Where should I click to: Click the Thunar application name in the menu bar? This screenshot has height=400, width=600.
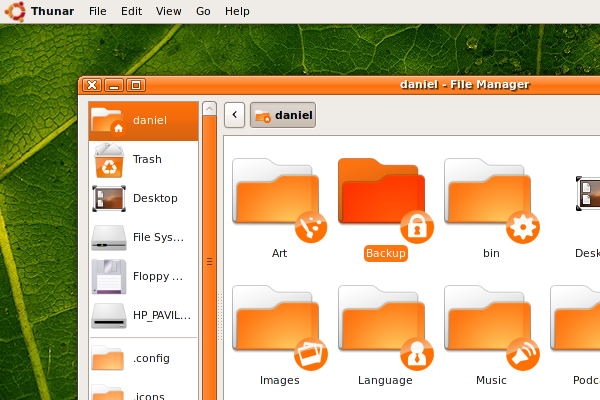coord(52,11)
